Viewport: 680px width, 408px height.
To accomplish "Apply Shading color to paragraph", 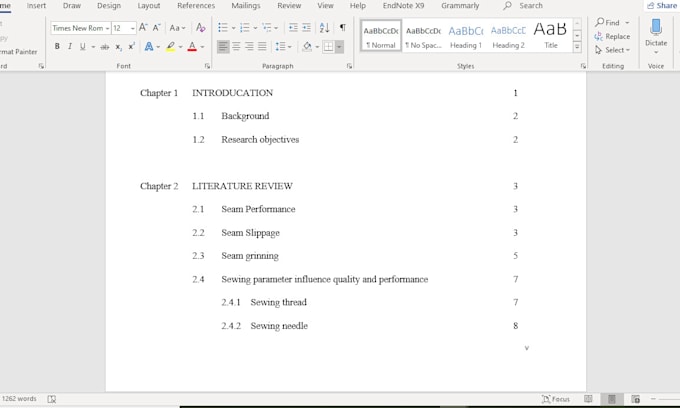I will tap(307, 46).
